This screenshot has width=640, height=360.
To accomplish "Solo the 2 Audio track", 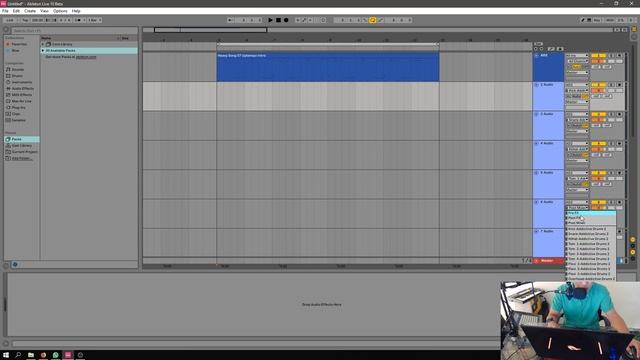I will [611, 85].
